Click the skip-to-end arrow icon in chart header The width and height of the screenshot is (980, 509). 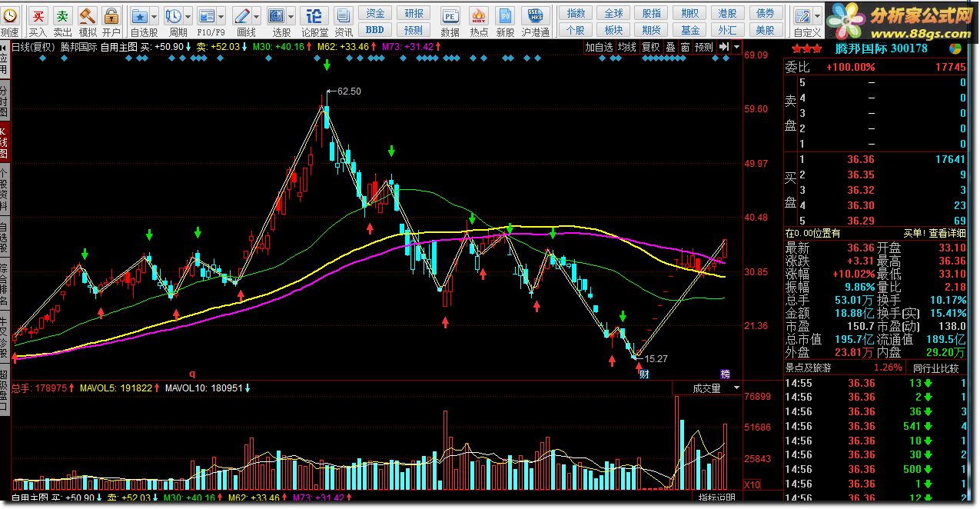pyautogui.click(x=723, y=47)
